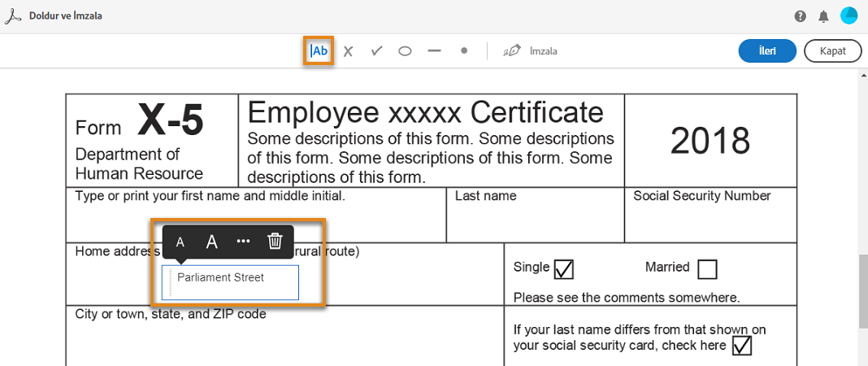Uncheck the Single checkbox
868x366 pixels.
[563, 270]
